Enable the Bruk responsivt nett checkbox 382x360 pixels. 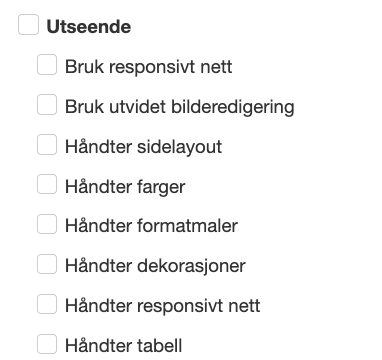[47, 65]
